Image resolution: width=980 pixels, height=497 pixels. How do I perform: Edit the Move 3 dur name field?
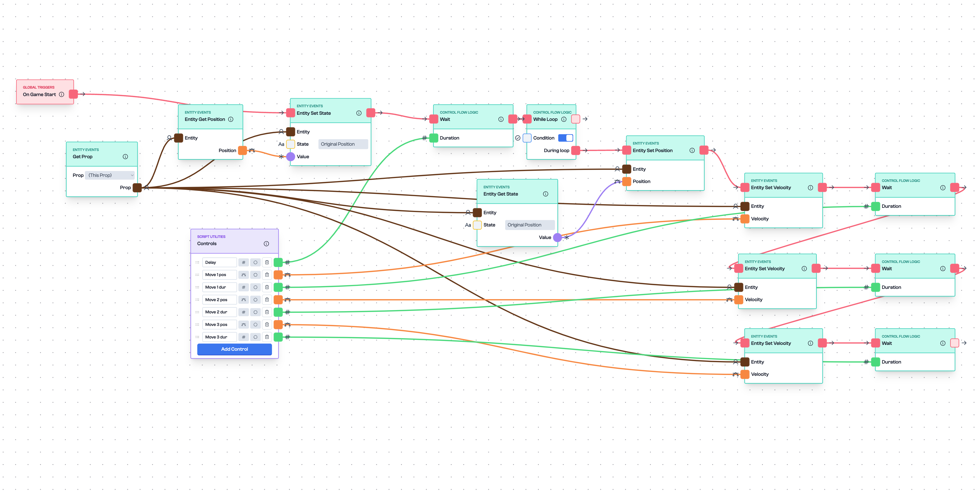tap(220, 337)
